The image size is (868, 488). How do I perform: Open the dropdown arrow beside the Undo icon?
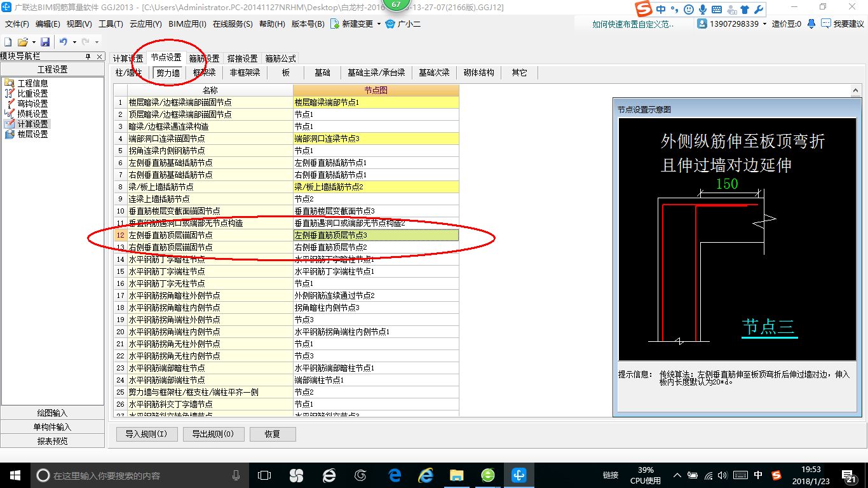(74, 42)
